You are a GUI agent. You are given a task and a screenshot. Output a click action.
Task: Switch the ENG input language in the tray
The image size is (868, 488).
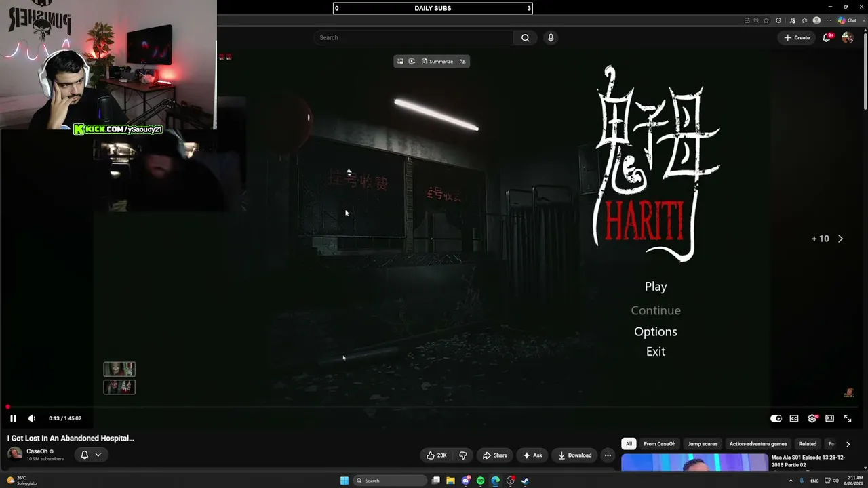(814, 481)
